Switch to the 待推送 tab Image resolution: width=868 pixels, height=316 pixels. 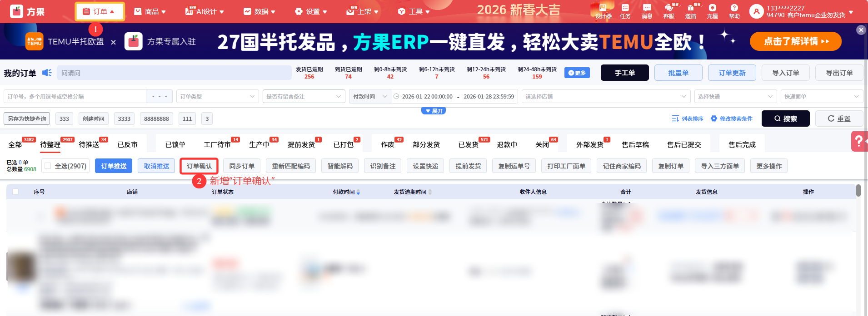89,144
